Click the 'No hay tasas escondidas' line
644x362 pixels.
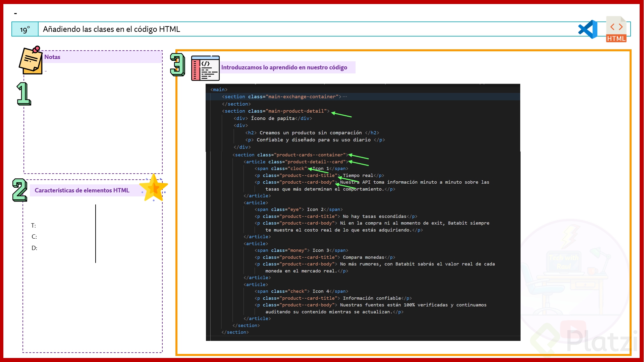point(336,217)
